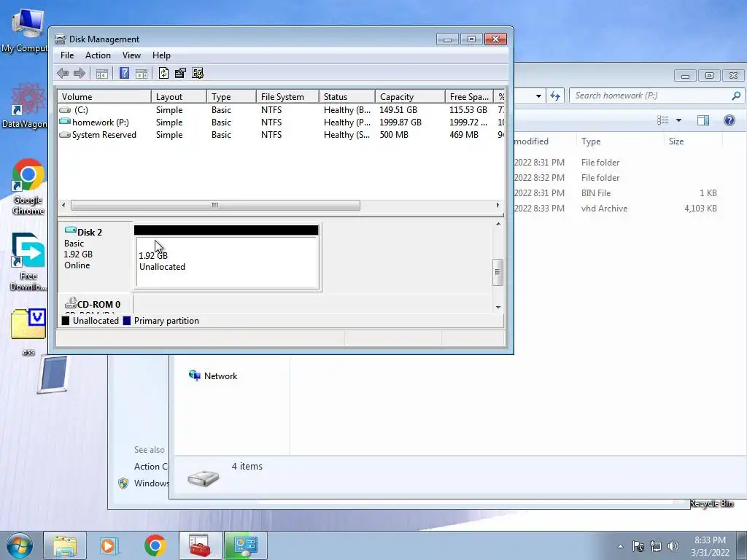
Task: Open the Explorer address bar history dropdown
Action: pyautogui.click(x=538, y=96)
